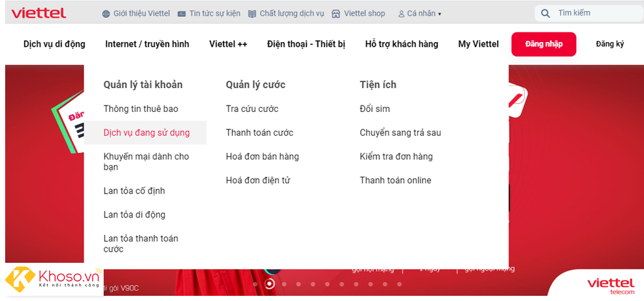Viewport: 644px width, 301px height.
Task: Click the magnifier search icon
Action: click(x=546, y=13)
